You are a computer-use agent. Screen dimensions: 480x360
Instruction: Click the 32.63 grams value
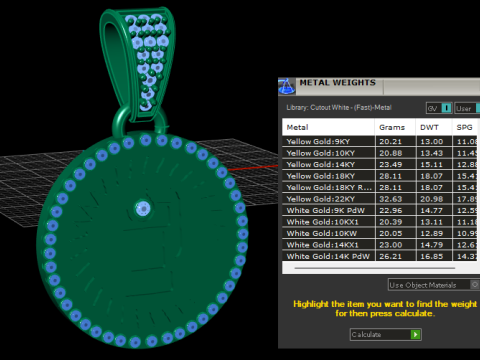click(390, 199)
